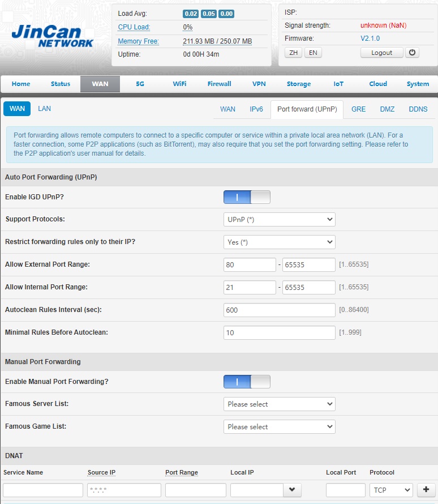Switch to the LAN sub-tab
The width and height of the screenshot is (438, 504).
(x=44, y=109)
